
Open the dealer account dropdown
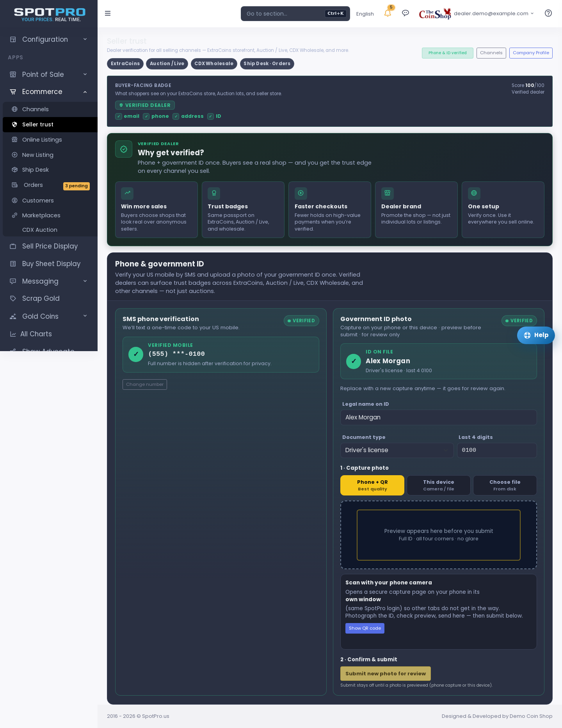[x=494, y=13]
